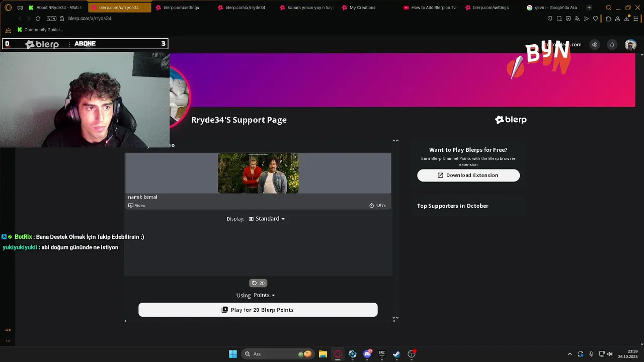Open the easy setup sliders icon
The image size is (644, 362).
[x=636, y=19]
